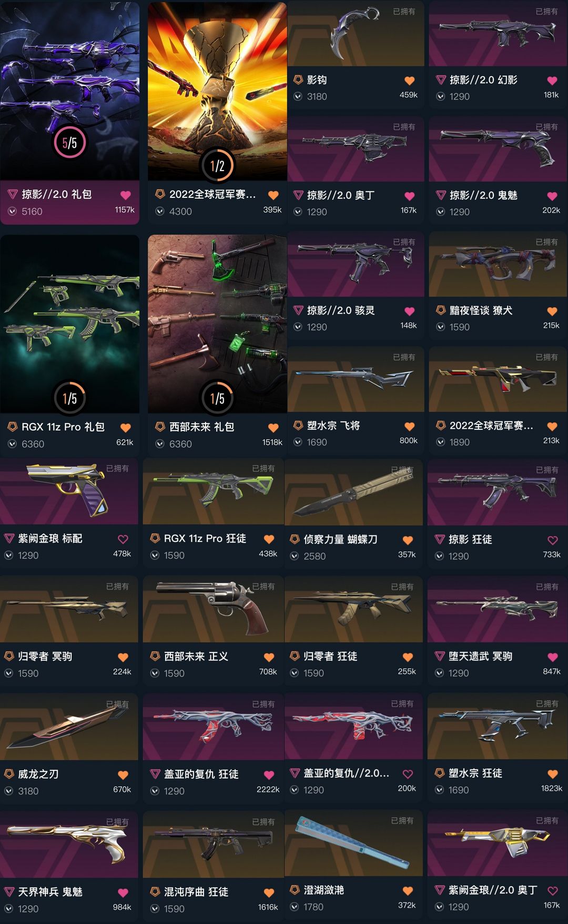568x924 pixels.
Task: Click the 5/5 progress ring on 掠影//2.0 礼包
Action: pyautogui.click(x=69, y=143)
